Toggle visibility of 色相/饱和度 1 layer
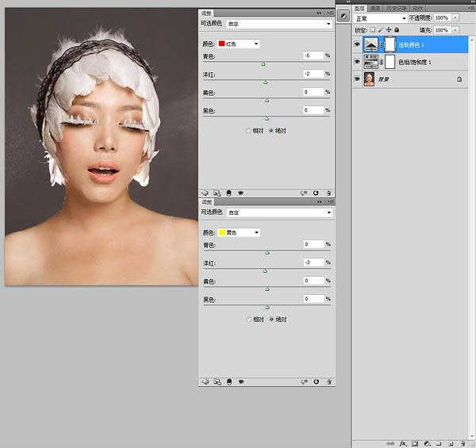 [357, 62]
